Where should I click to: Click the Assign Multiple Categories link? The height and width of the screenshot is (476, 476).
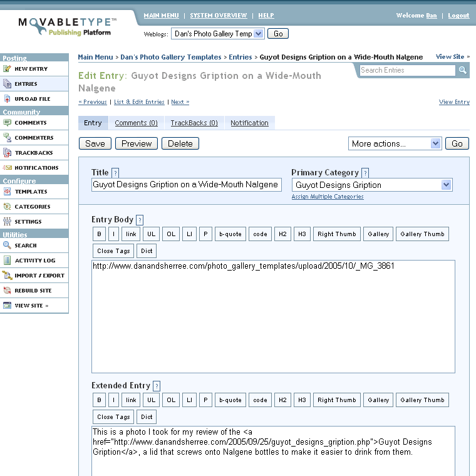click(328, 197)
